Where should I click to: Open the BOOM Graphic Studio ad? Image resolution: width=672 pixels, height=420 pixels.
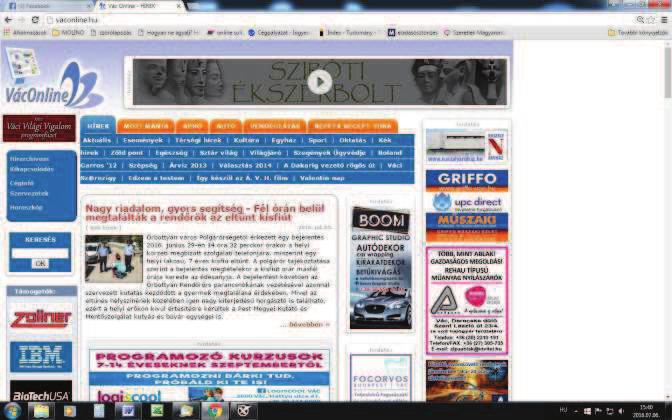coord(381,268)
